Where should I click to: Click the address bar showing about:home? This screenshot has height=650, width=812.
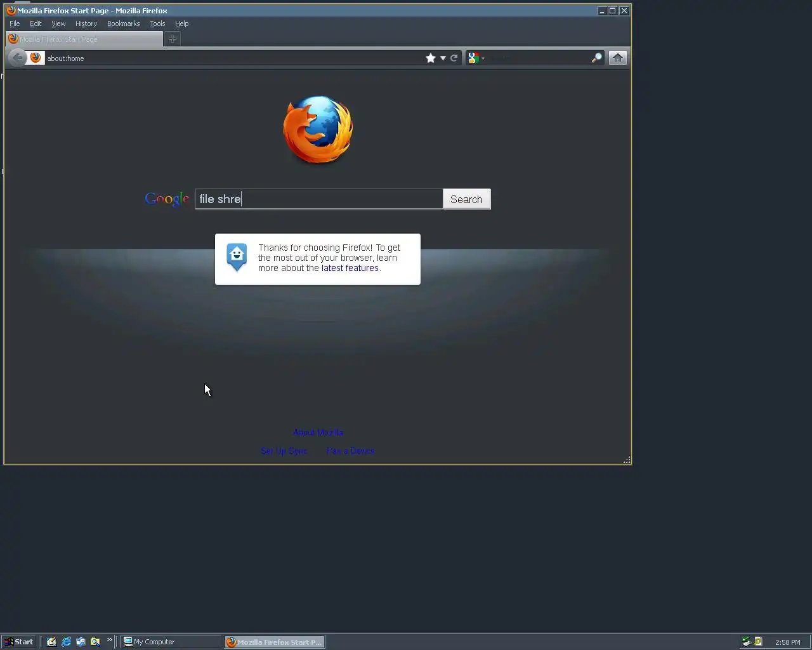235,58
